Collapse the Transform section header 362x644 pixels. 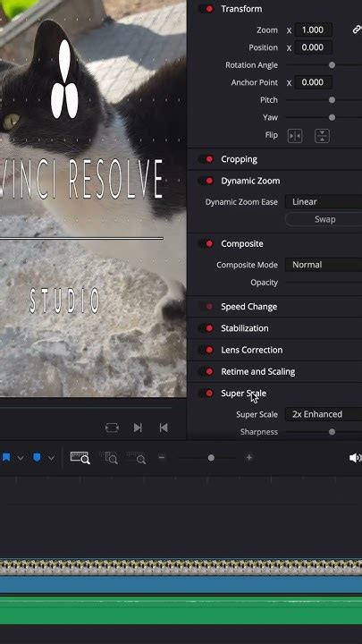(x=241, y=9)
